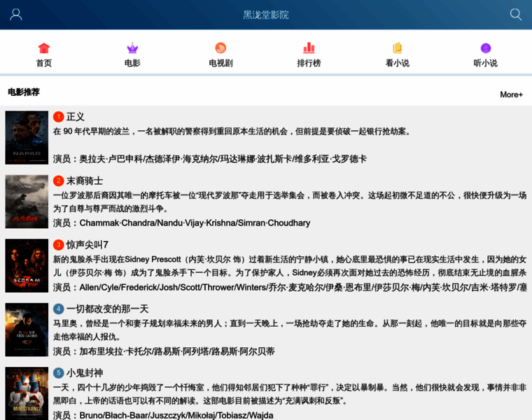532x420 pixels.
Task: Click the yellow read novels icon
Action: tap(397, 48)
